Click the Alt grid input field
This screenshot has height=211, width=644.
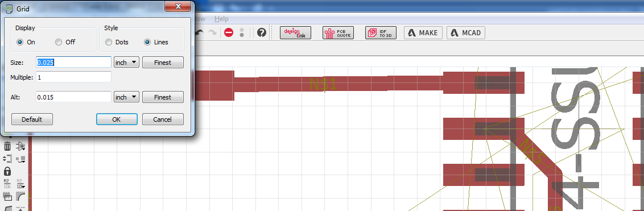[x=73, y=97]
